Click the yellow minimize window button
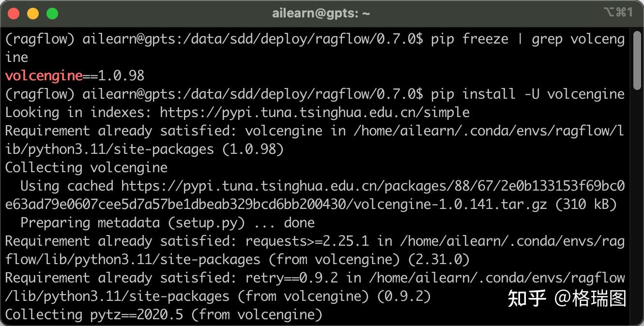Image resolution: width=644 pixels, height=326 pixels. [x=33, y=14]
